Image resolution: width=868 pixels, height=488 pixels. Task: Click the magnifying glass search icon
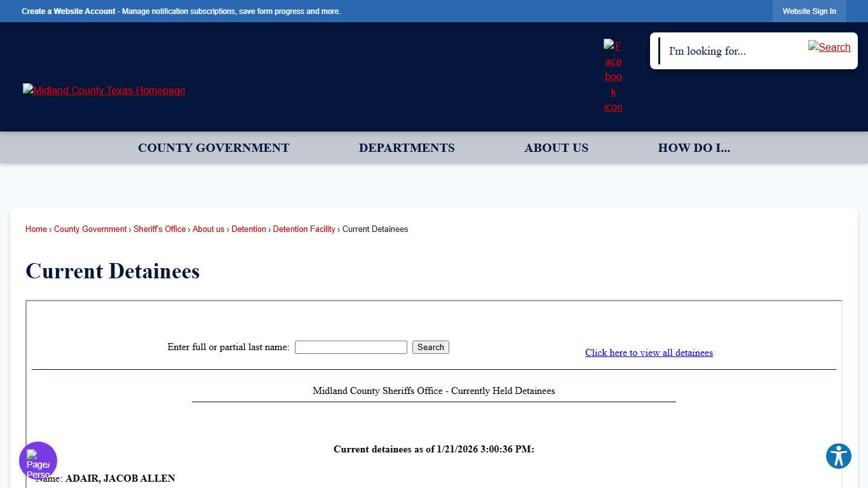(829, 47)
